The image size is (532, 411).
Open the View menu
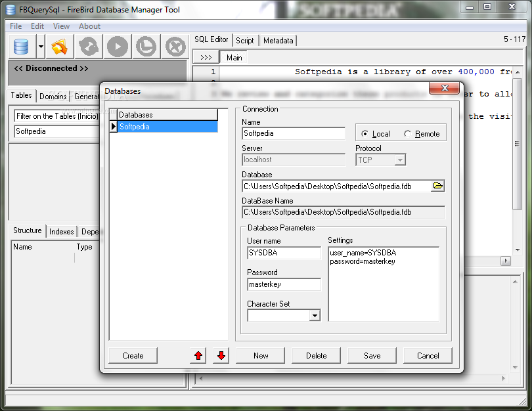pyautogui.click(x=61, y=26)
